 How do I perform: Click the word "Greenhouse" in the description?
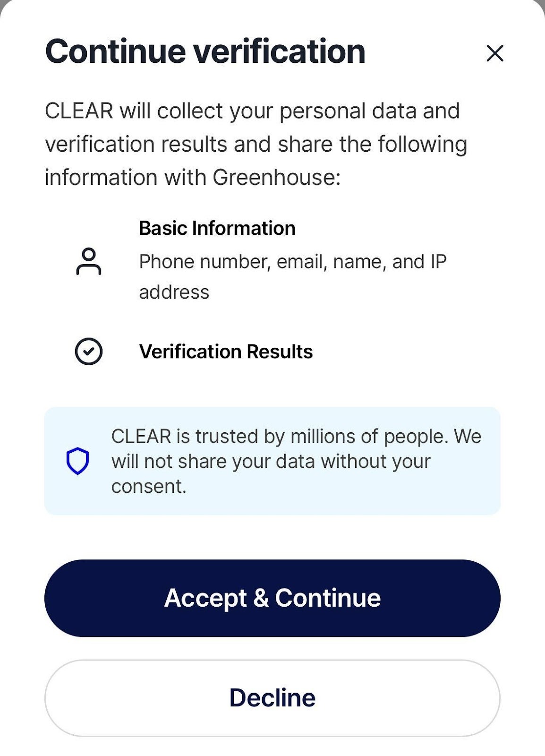pos(274,178)
